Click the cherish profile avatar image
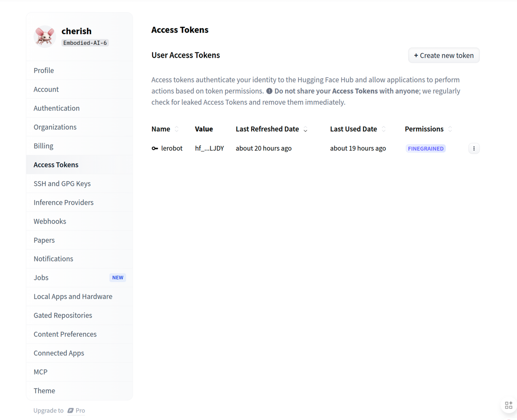This screenshot has width=517, height=420. (x=45, y=37)
